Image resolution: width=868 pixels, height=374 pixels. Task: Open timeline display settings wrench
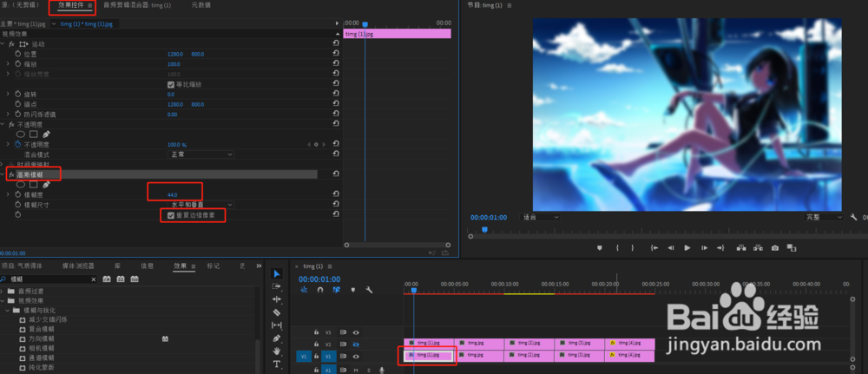point(369,289)
